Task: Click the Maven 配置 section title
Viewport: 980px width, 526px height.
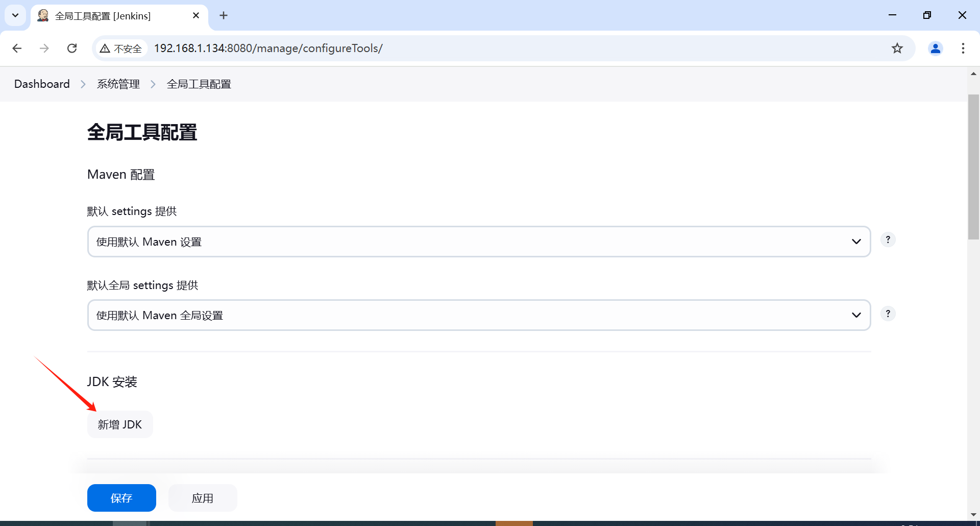Action: [x=121, y=175]
